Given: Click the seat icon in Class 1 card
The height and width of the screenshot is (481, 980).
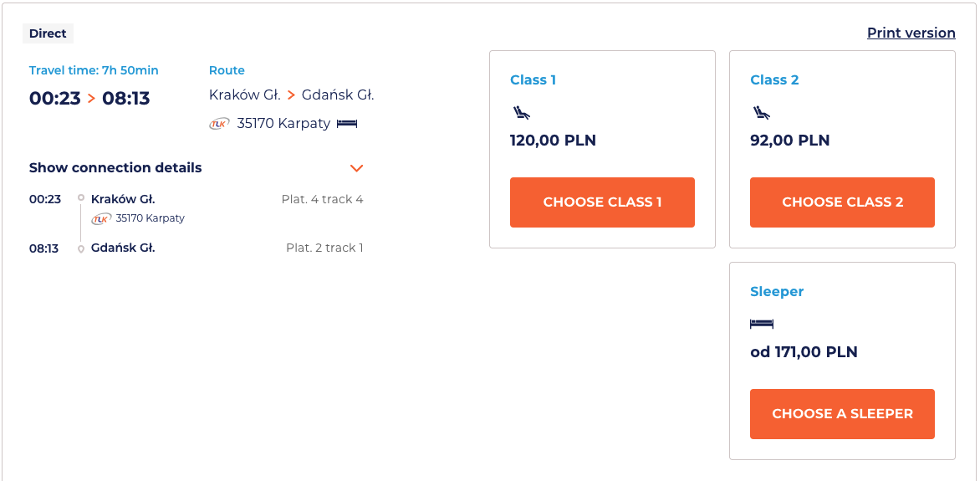Looking at the screenshot, I should coord(521,112).
